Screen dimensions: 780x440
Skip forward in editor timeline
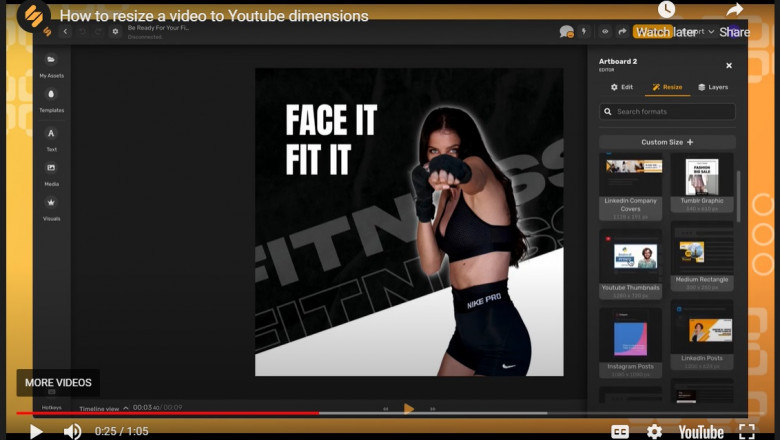[432, 409]
